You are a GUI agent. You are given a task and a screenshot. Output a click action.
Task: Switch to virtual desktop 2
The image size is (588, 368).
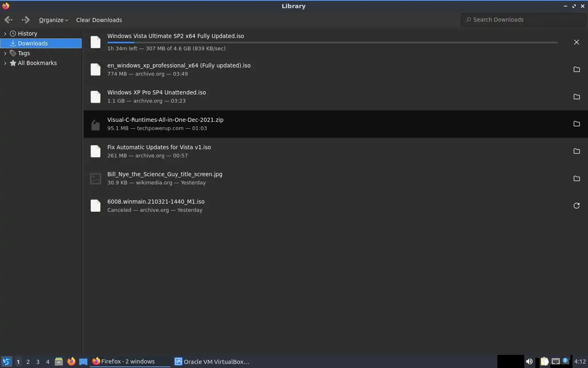coord(28,362)
